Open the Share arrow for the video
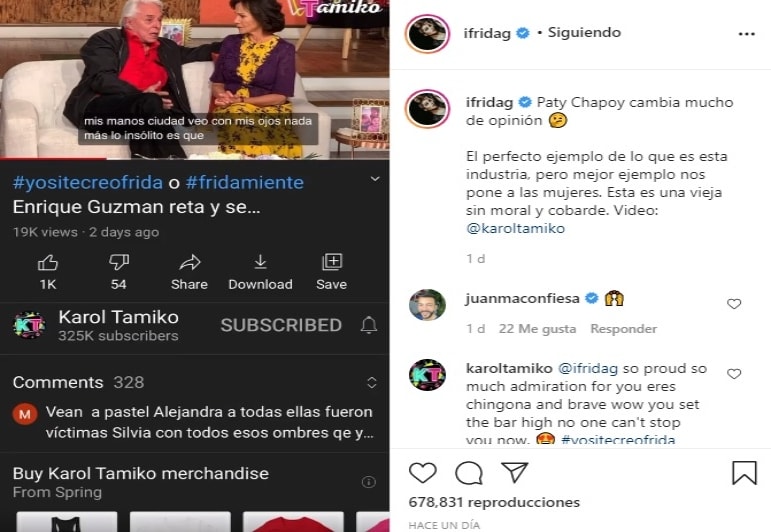This screenshot has height=532, width=771. tap(189, 272)
